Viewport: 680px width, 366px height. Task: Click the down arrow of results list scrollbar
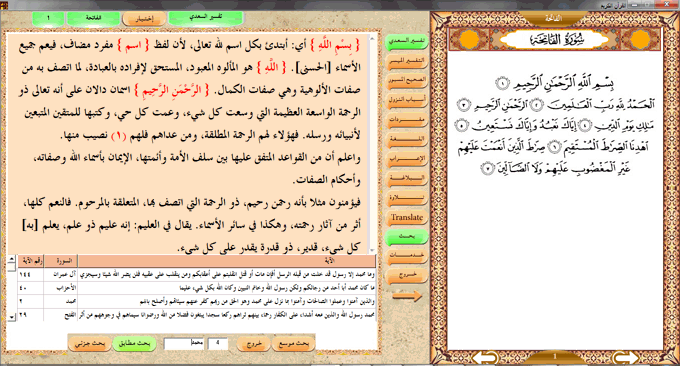[x=12, y=317]
